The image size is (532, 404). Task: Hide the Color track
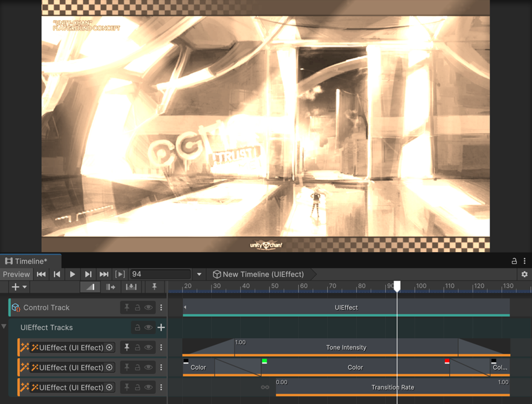148,367
